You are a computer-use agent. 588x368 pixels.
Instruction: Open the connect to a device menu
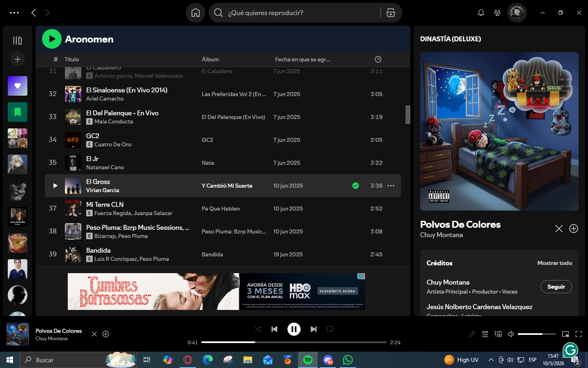tap(498, 334)
